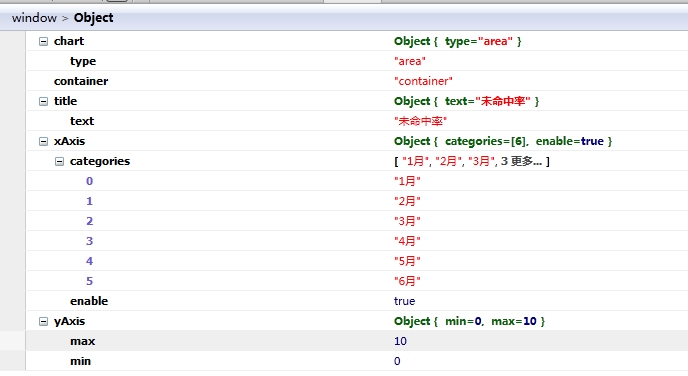
Task: Collapse the categories array node
Action: point(59,161)
